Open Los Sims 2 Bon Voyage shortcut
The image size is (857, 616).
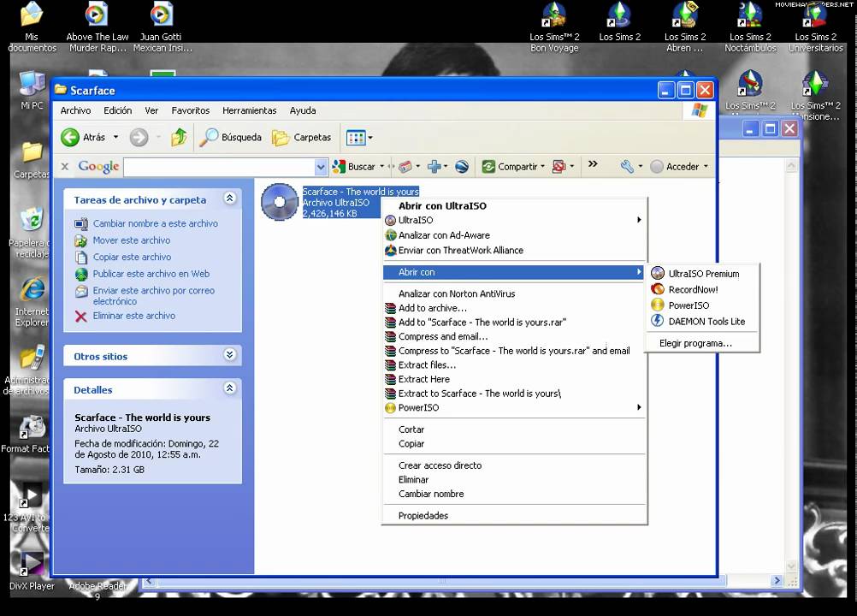click(554, 27)
